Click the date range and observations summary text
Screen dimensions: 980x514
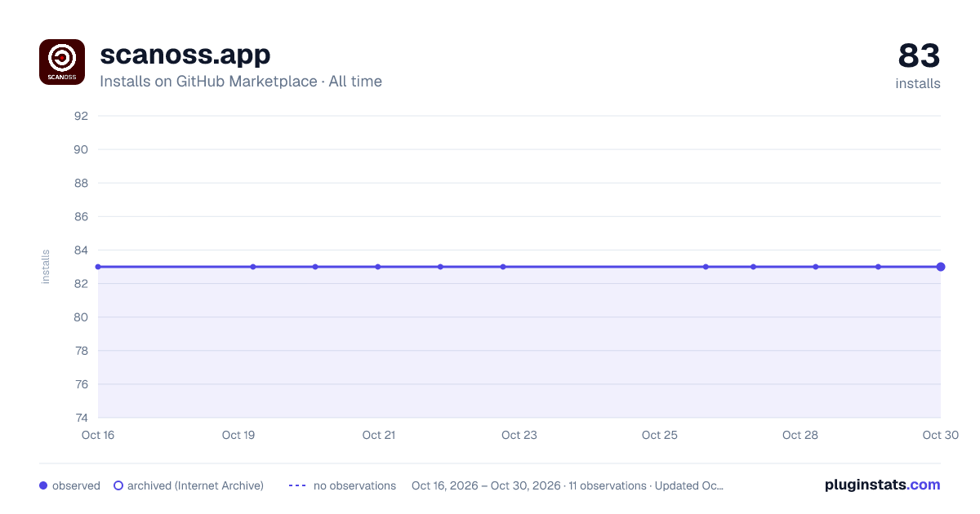click(x=568, y=485)
